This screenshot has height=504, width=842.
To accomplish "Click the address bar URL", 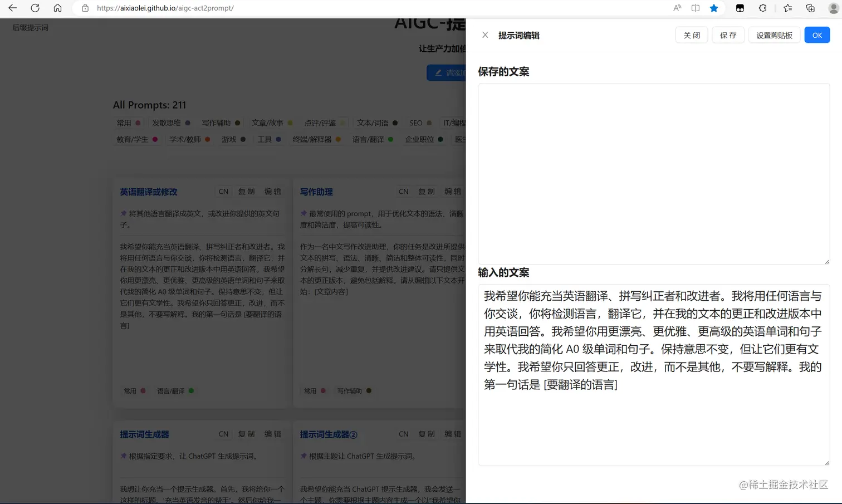I will [x=165, y=8].
